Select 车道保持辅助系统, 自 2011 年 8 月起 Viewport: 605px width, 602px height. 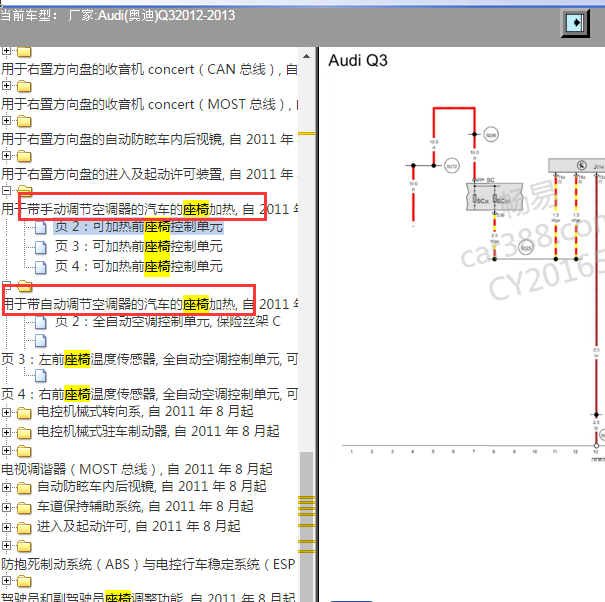click(x=145, y=506)
